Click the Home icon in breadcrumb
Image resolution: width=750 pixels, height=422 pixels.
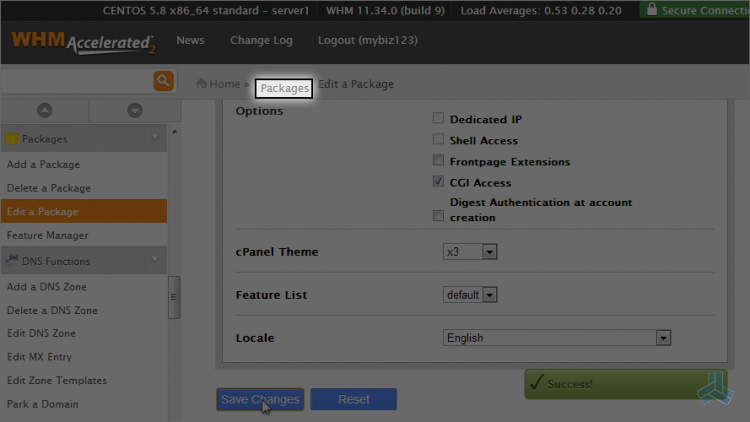point(201,83)
